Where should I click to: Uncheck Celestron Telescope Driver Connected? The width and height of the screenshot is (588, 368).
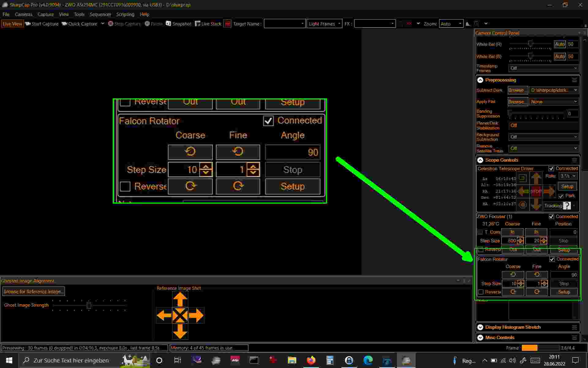[x=551, y=168]
